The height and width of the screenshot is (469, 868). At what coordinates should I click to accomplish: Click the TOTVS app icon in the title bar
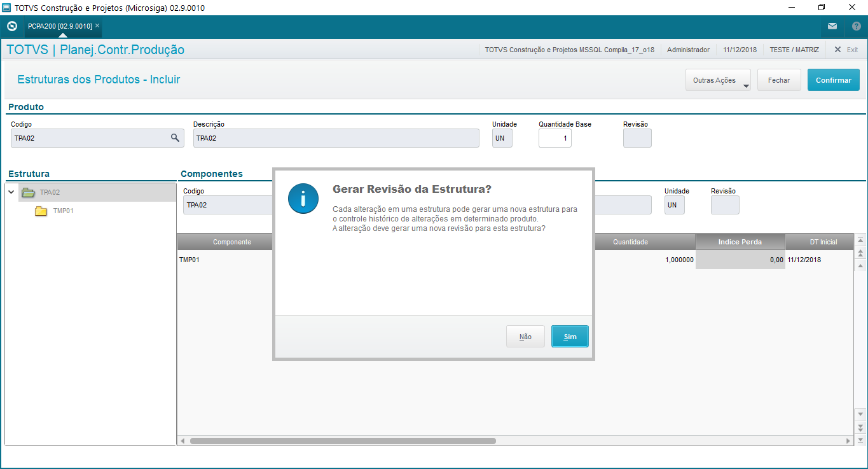point(7,8)
